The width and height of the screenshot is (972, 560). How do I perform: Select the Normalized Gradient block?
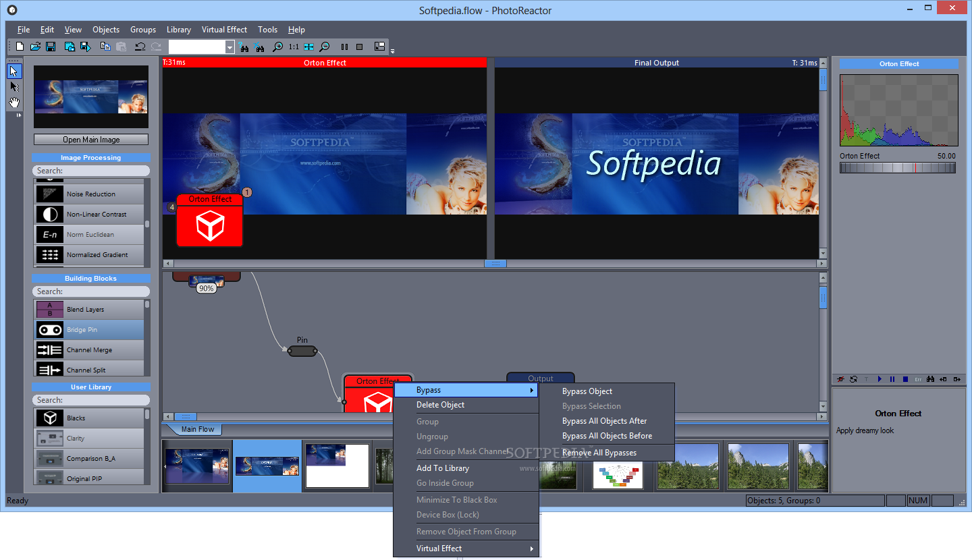tap(89, 254)
